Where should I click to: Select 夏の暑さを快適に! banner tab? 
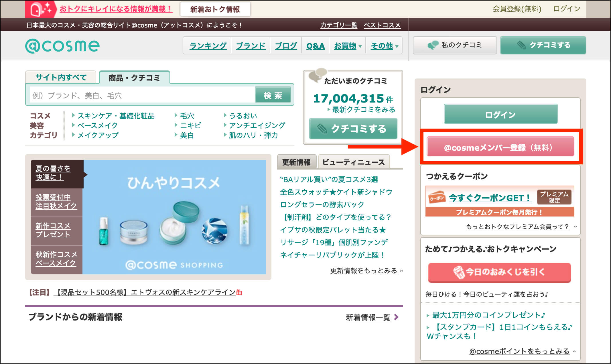pos(57,174)
